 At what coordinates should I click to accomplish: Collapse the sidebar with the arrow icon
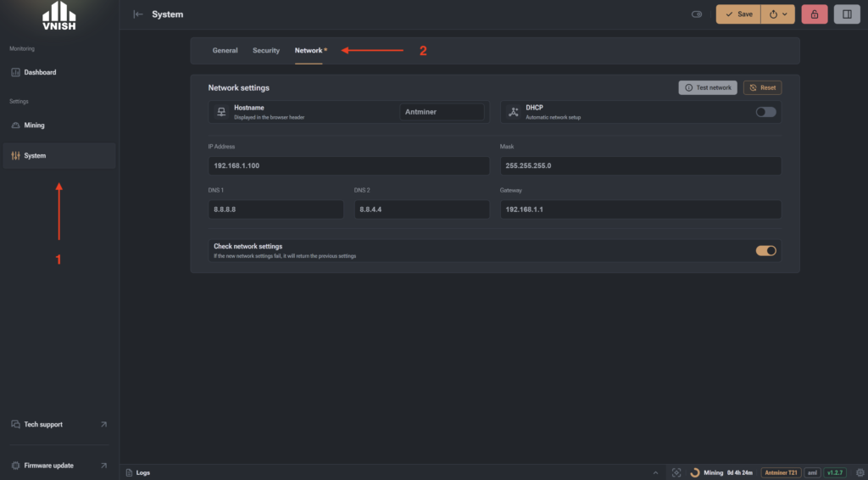pyautogui.click(x=138, y=14)
